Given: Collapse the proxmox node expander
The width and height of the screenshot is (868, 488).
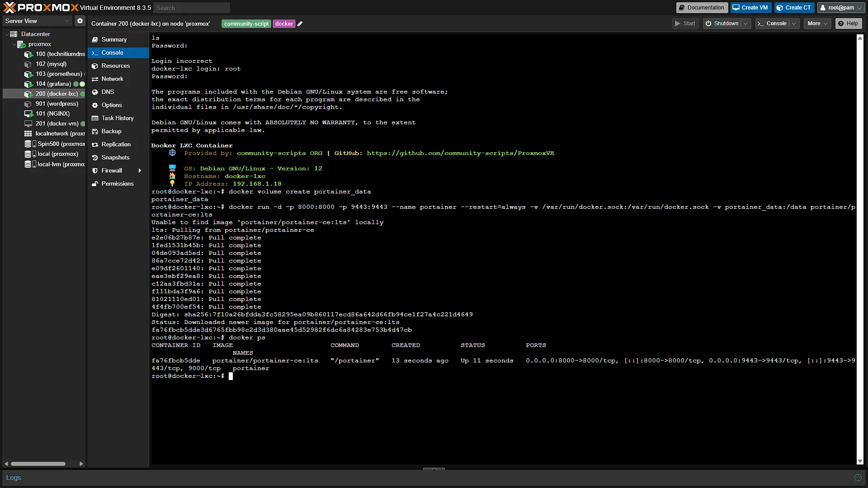Looking at the screenshot, I should pos(14,44).
